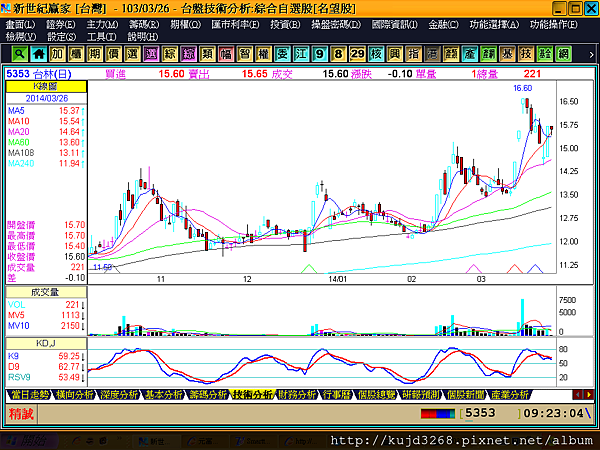Click the yellow 綜 toolbar icon
Screen dimensions: 600x450
point(170,54)
